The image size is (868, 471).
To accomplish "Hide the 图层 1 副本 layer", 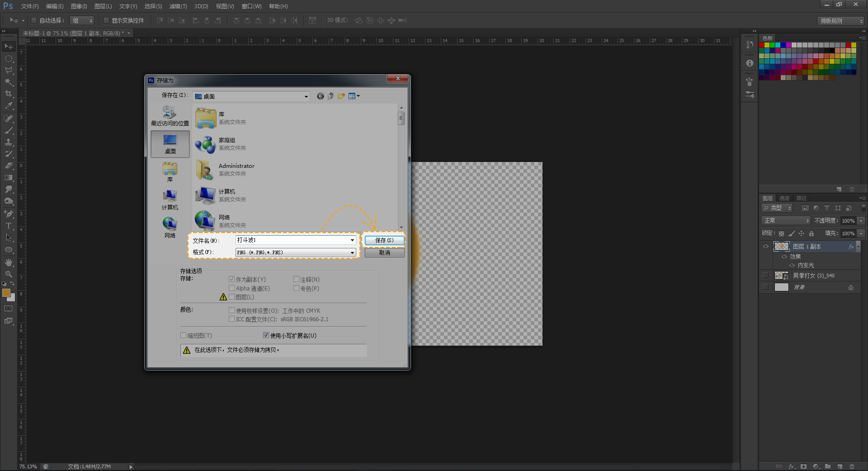I will pyautogui.click(x=766, y=247).
